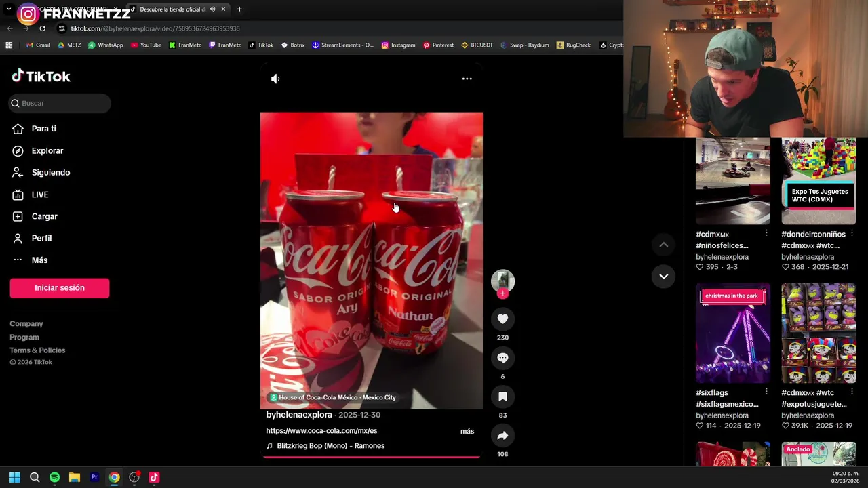
Task: Open the creator's profile avatar
Action: 502,281
